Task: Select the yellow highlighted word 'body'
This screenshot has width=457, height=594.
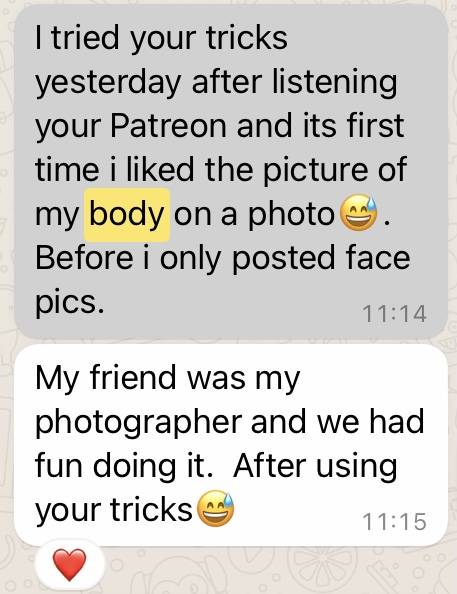Action: click(x=127, y=215)
